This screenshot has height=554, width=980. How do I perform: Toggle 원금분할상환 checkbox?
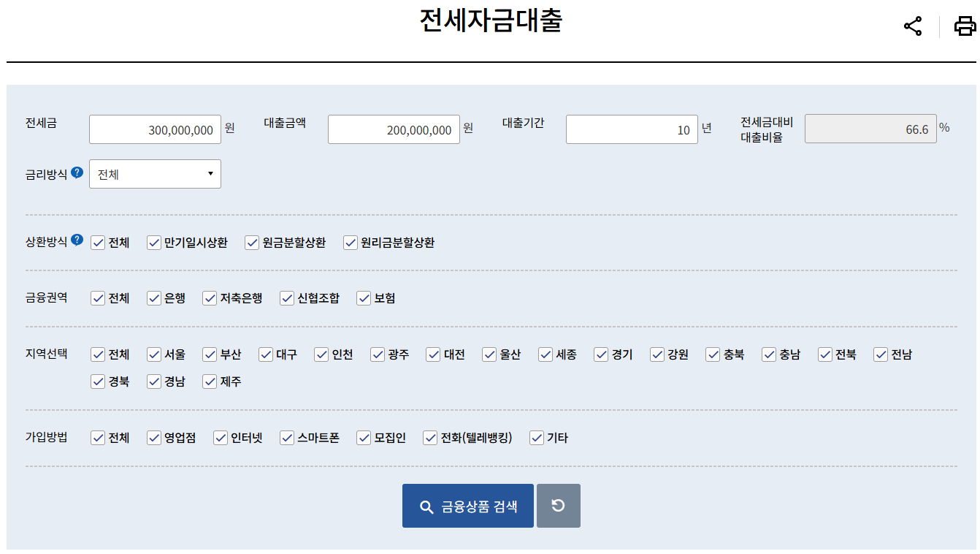click(252, 243)
